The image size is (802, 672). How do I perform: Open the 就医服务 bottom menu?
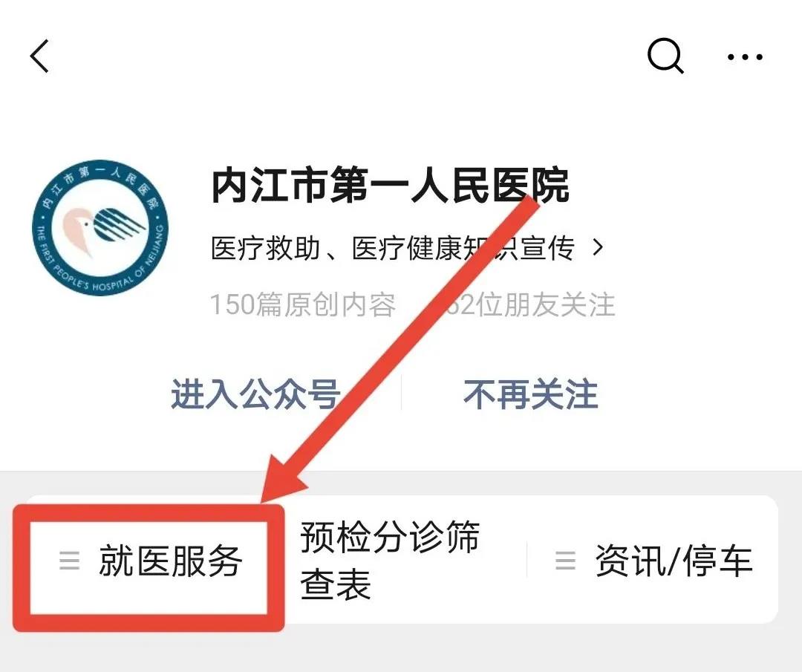[x=149, y=561]
